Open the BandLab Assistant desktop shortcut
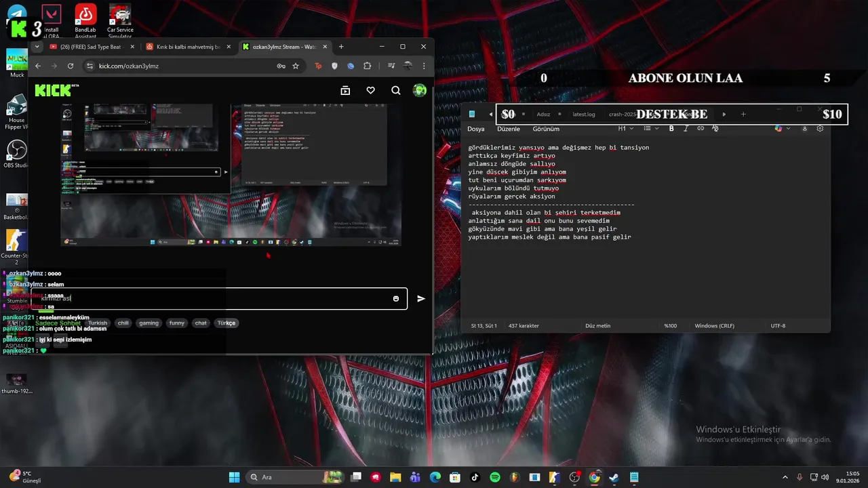Viewport: 868px width, 488px height. (x=85, y=20)
